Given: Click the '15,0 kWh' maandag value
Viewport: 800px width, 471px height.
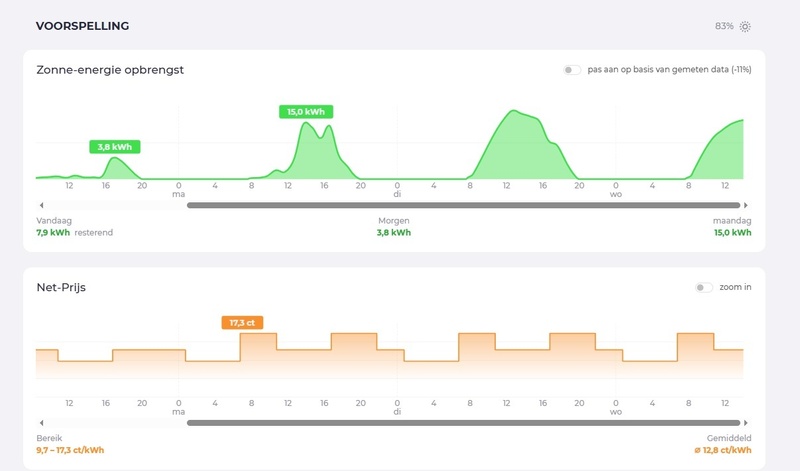Looking at the screenshot, I should [733, 233].
